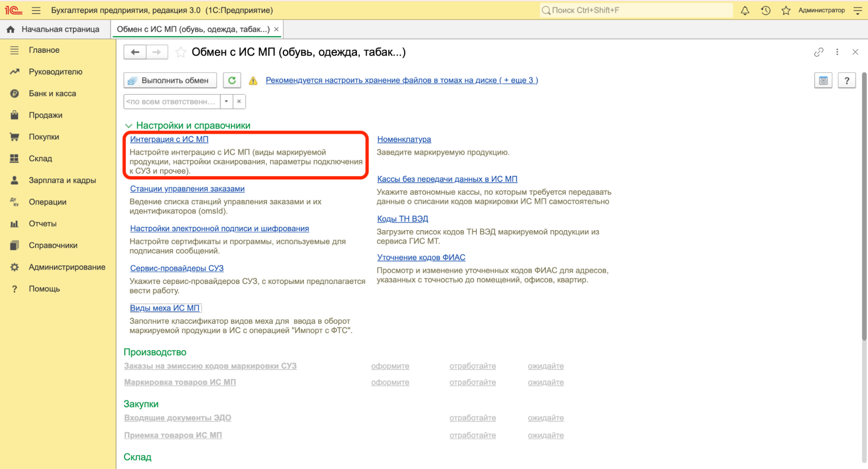This screenshot has width=868, height=469.
Task: Open the hamburger main menu icon
Action: [x=36, y=10]
